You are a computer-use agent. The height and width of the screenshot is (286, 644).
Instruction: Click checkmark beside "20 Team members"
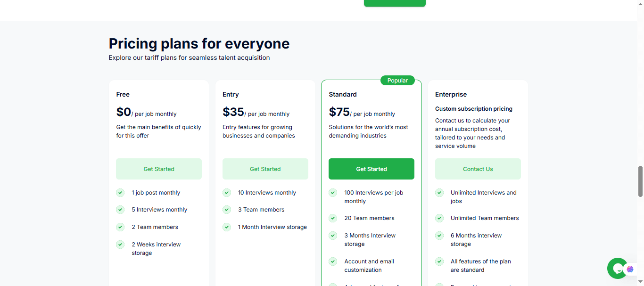tap(333, 218)
